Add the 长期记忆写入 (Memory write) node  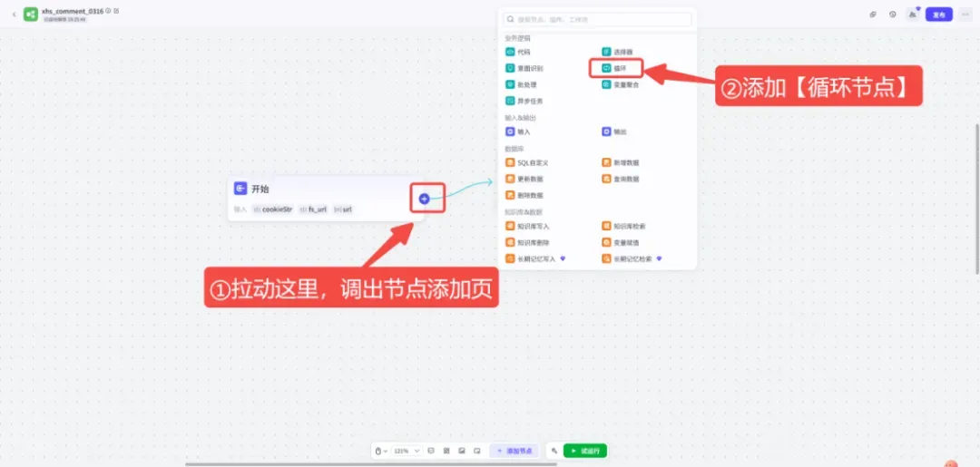[531, 258]
